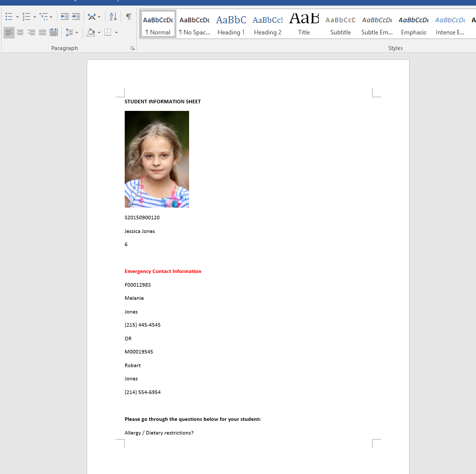Apply paragraph shading fill
The image size is (476, 474).
coord(91,32)
